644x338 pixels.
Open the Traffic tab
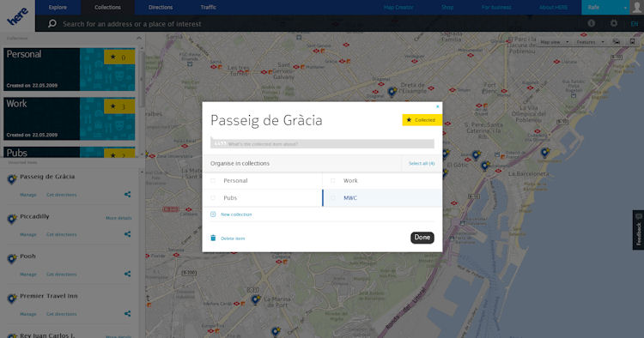click(209, 8)
